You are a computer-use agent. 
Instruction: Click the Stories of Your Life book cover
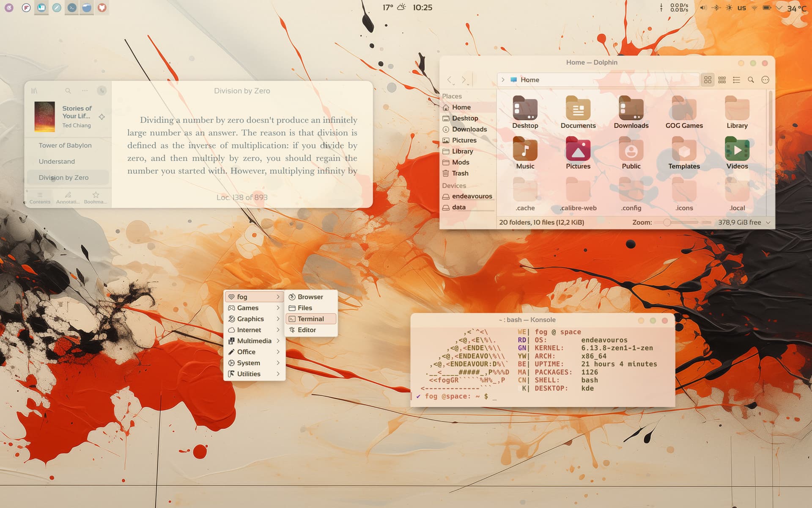tap(44, 117)
